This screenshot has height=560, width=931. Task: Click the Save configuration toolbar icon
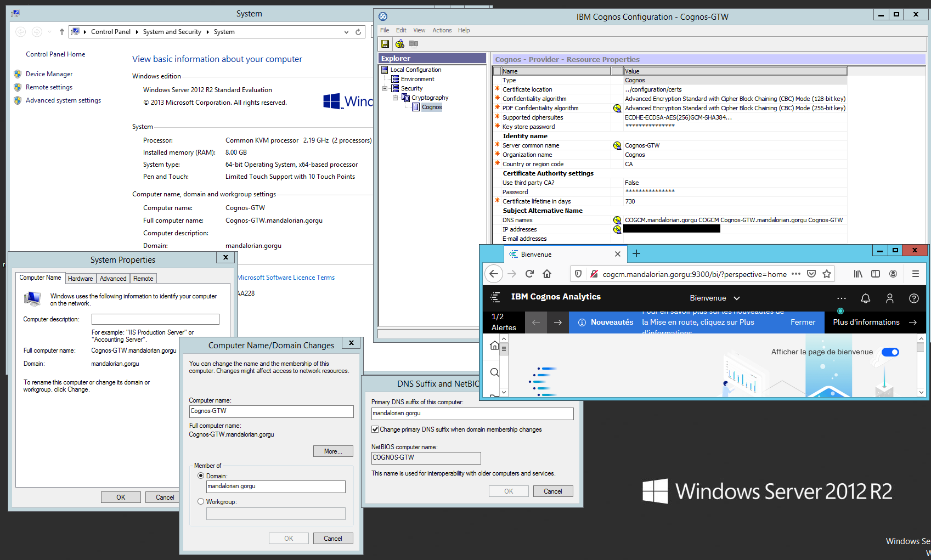coord(385,44)
